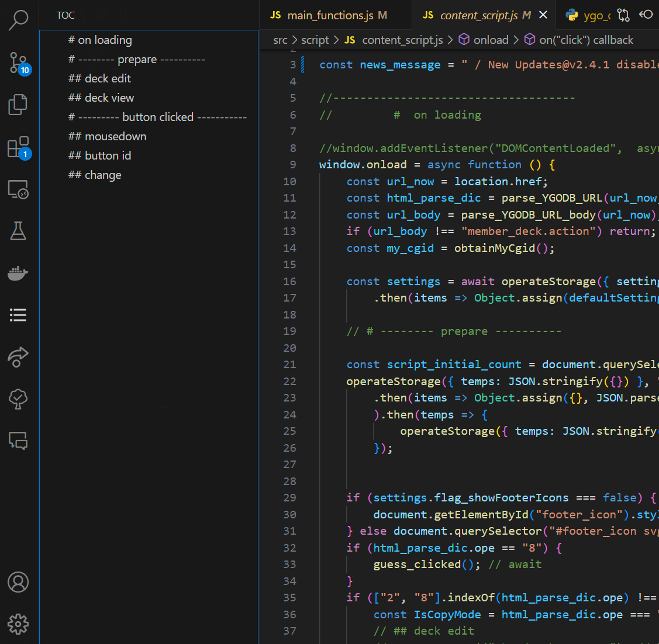Click the Live Share arrow icon
Screen dimensions: 659x644
18,356
